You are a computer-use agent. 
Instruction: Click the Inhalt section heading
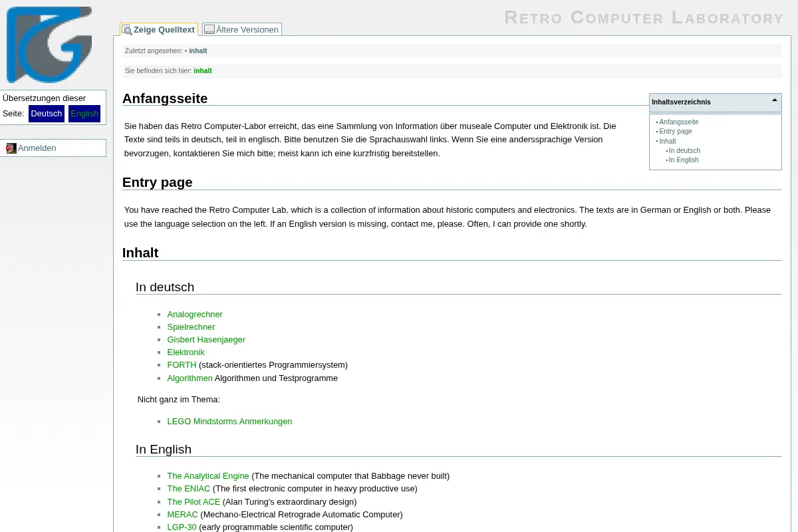tap(140, 253)
